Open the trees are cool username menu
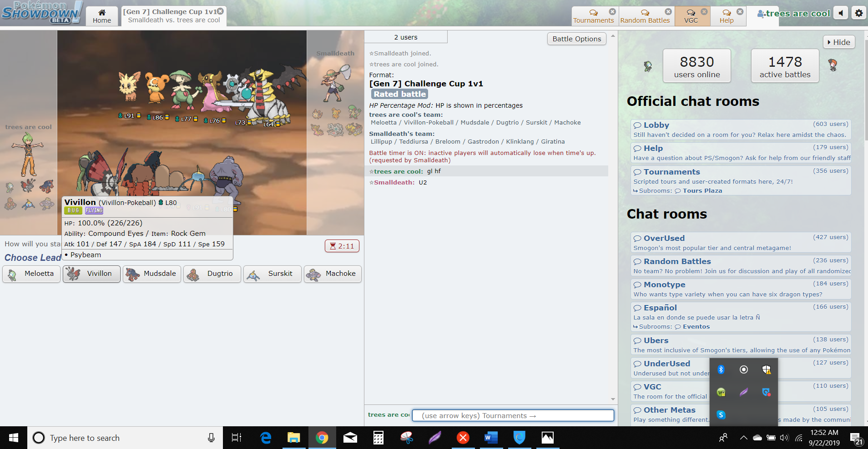Screen dimensions: 868x449 coord(794,14)
